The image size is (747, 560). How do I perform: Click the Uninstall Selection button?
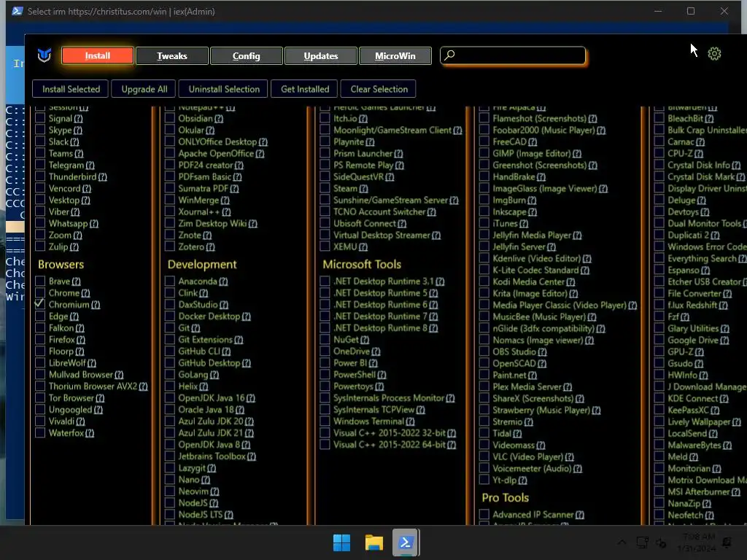point(224,89)
